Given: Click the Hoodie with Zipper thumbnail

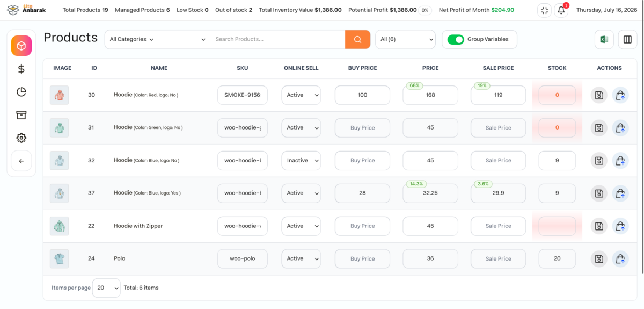Looking at the screenshot, I should (x=59, y=226).
